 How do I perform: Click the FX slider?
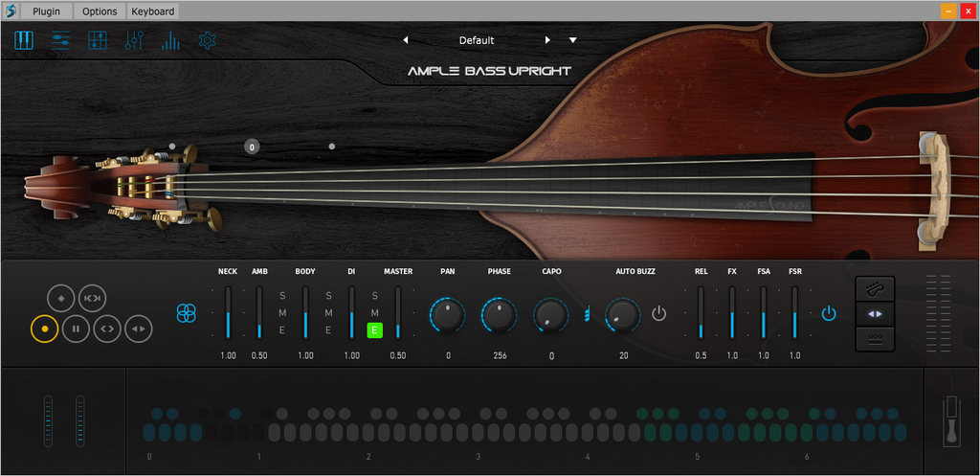732,313
